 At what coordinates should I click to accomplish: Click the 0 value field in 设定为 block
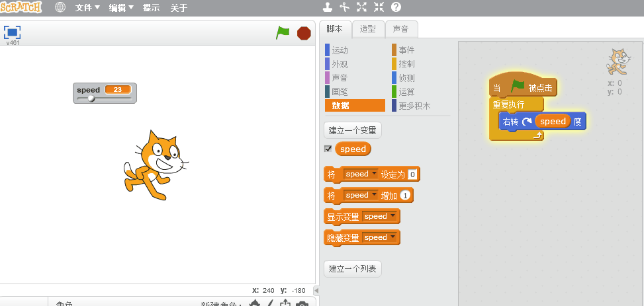pyautogui.click(x=412, y=174)
